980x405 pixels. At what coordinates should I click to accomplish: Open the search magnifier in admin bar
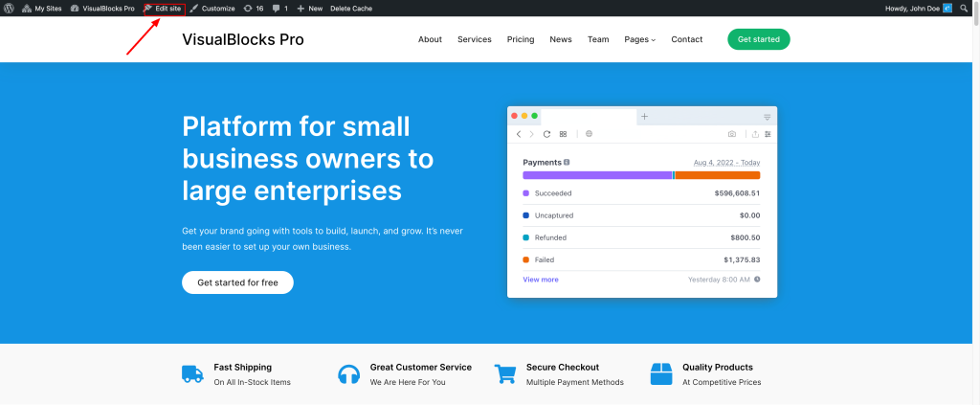[x=965, y=8]
